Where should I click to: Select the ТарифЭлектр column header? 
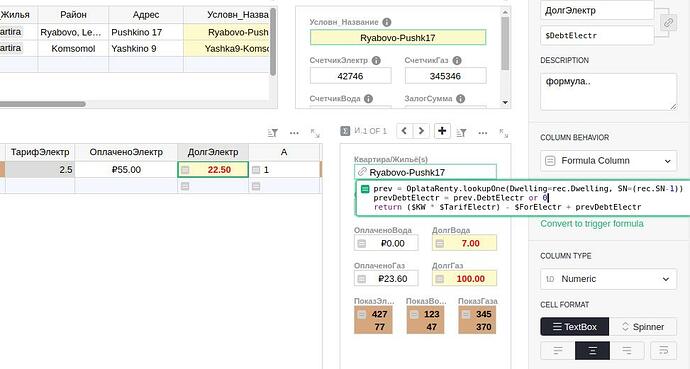coord(40,152)
